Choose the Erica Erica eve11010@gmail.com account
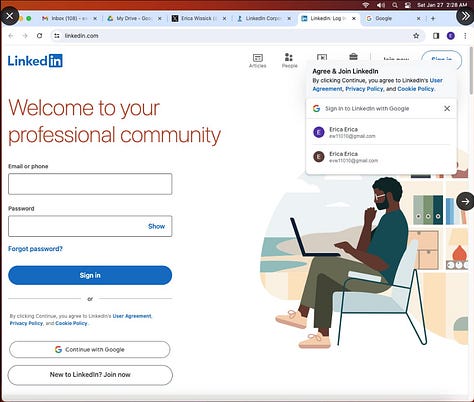 (381, 157)
